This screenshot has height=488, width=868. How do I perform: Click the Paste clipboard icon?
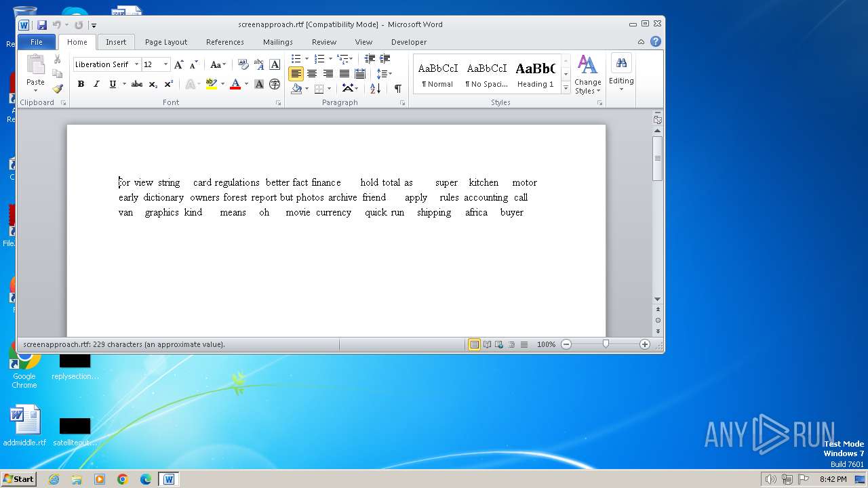[35, 66]
